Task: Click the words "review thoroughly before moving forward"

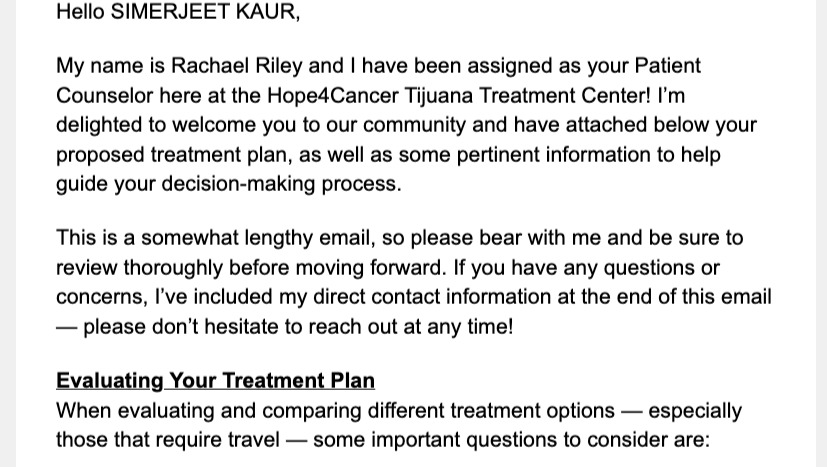Action: pyautogui.click(x=249, y=268)
